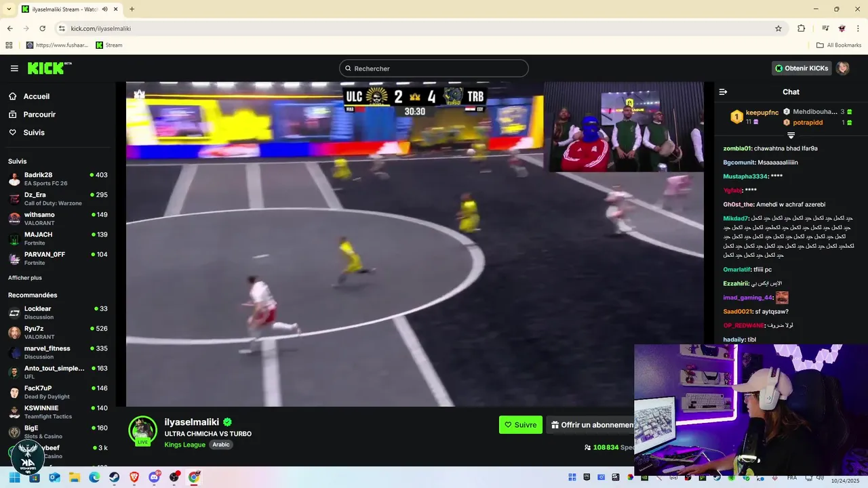Click the reload page button
The width and height of the screenshot is (868, 488).
(x=42, y=28)
